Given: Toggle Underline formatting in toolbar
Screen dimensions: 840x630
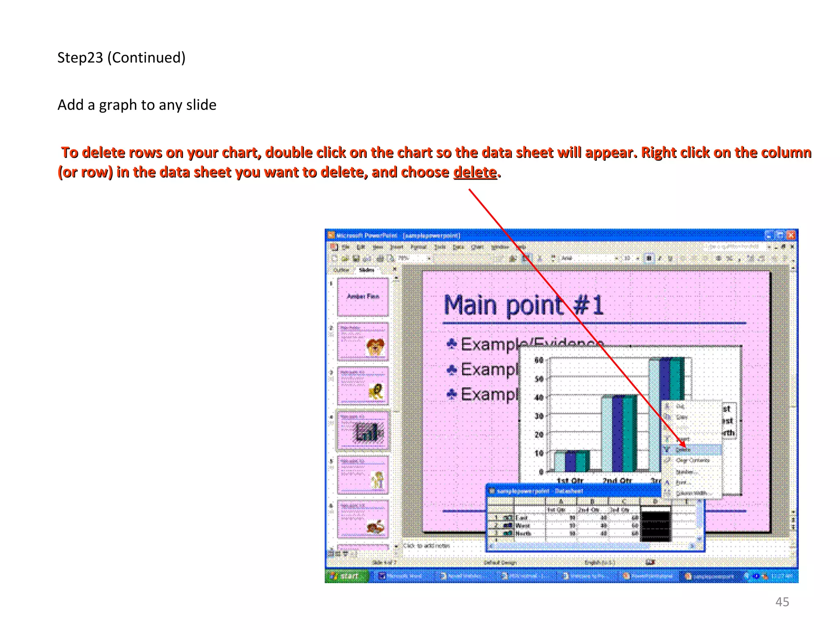Looking at the screenshot, I should click(x=670, y=258).
